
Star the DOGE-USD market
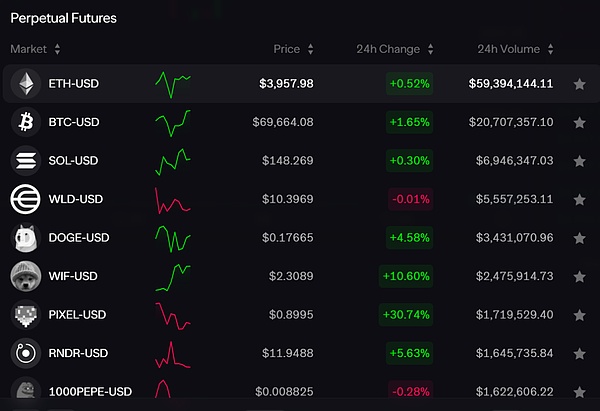coord(579,238)
